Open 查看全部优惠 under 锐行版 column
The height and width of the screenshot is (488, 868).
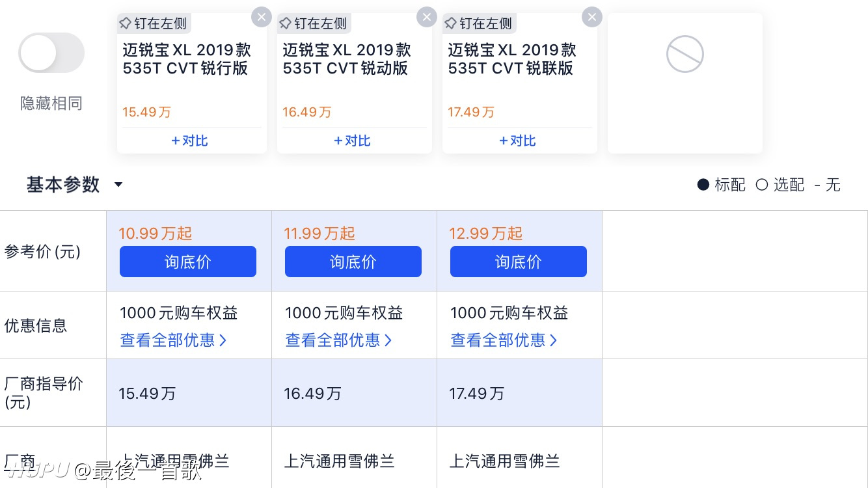(173, 340)
